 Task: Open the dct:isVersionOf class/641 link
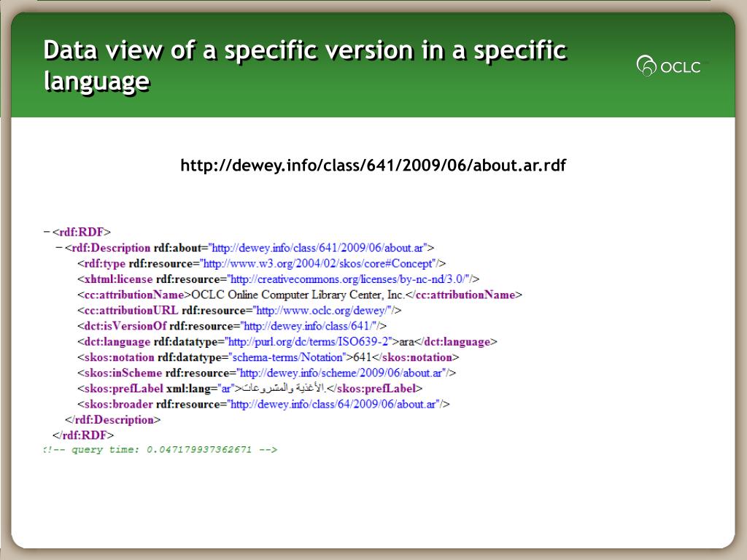pyautogui.click(x=309, y=326)
